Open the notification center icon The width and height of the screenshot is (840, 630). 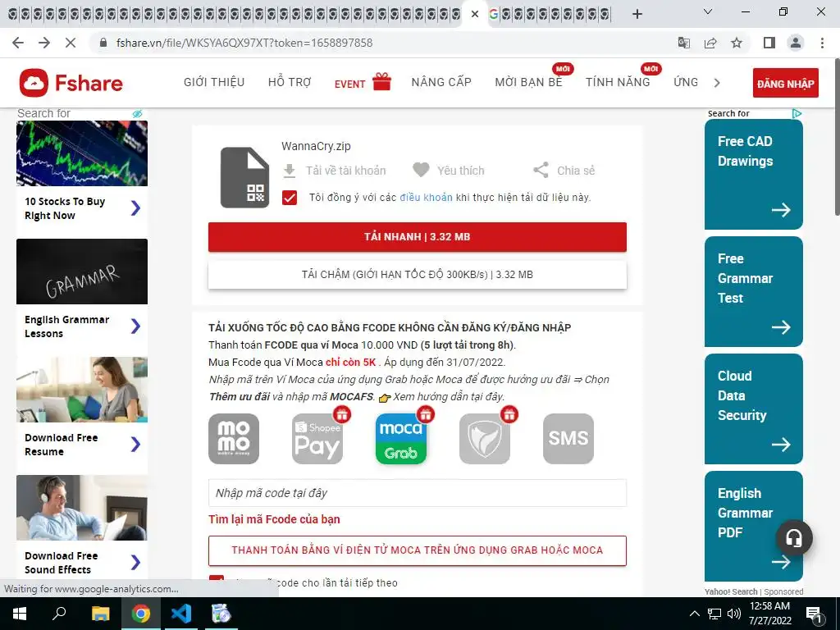814,614
